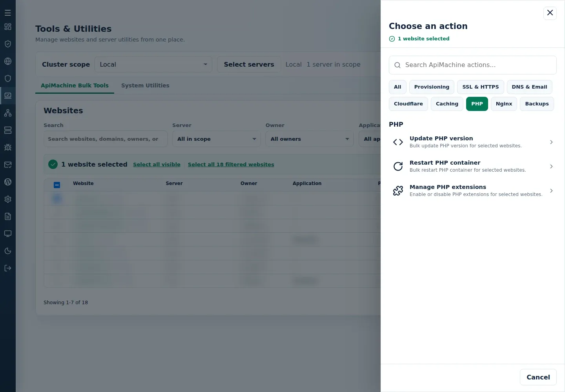This screenshot has height=392, width=565.
Task: Open the globe icon in sidebar
Action: tap(8, 61)
